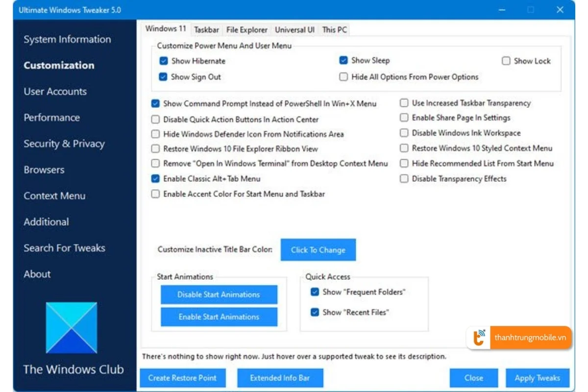Enable Disable Windows Ink Workspace tweak

click(x=404, y=133)
